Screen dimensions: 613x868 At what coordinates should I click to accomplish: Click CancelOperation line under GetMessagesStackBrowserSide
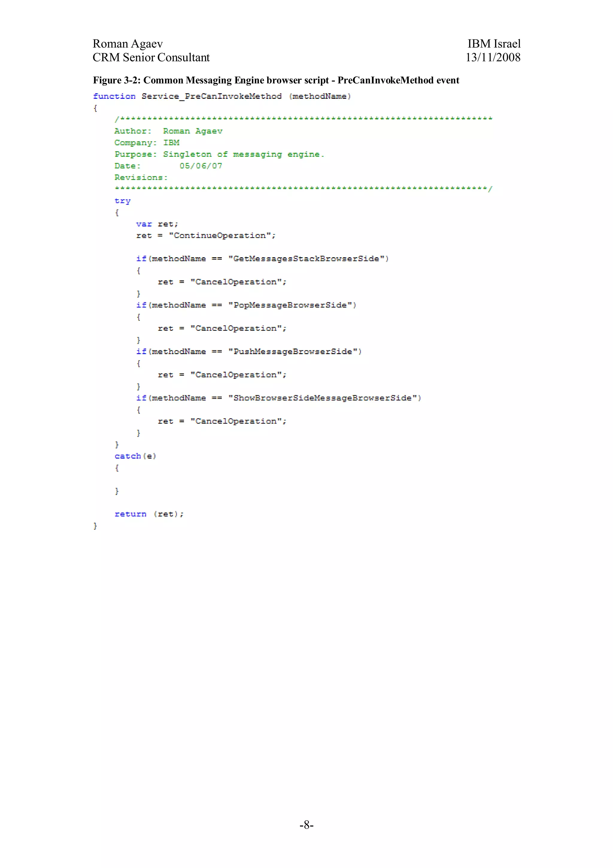tap(222, 282)
